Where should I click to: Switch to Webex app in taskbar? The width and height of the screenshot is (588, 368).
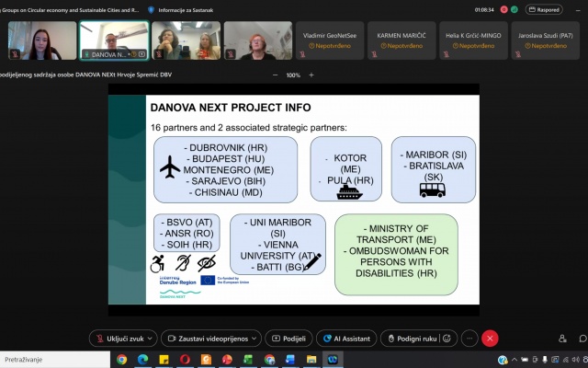[333, 360]
